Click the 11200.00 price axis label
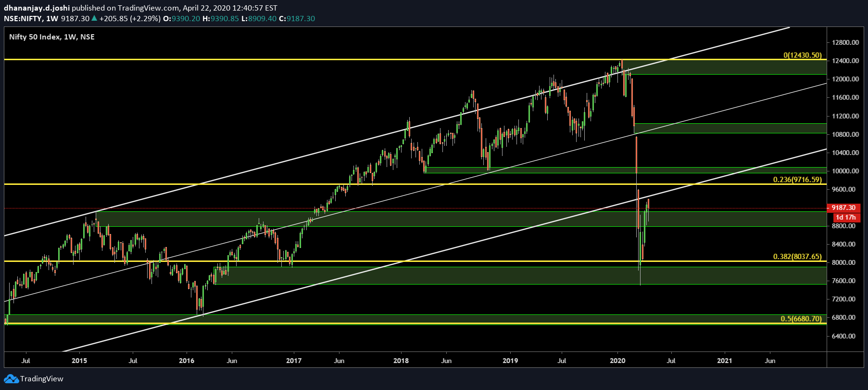 coord(845,116)
